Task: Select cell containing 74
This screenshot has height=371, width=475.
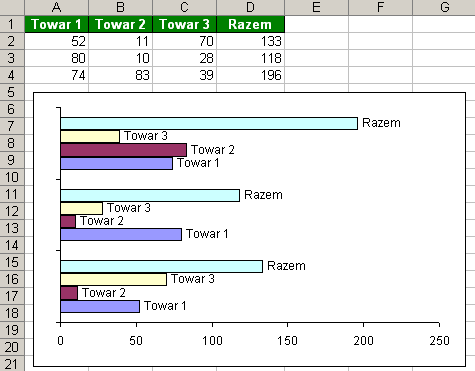Action: [56, 75]
